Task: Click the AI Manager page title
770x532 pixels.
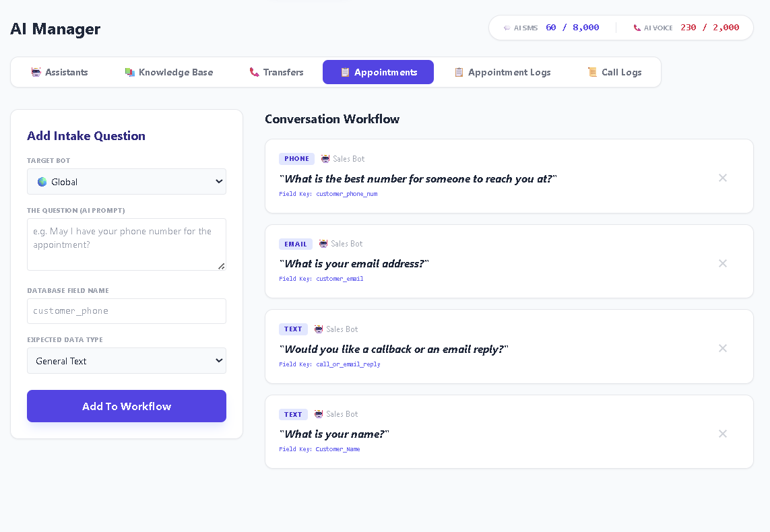Action: point(55,29)
